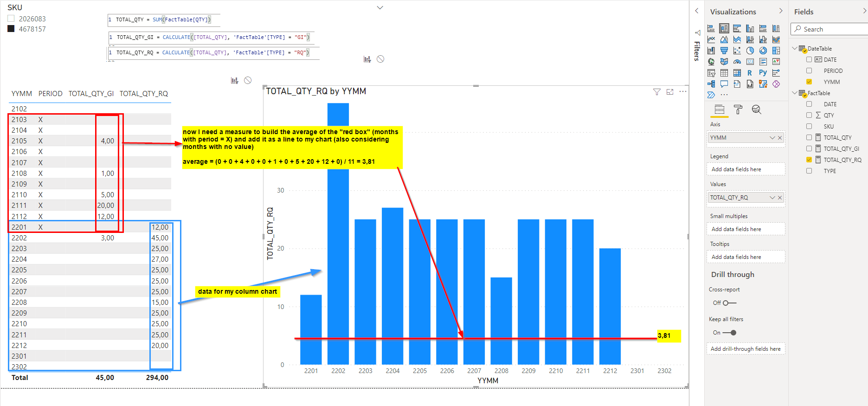Open the TOTAL_QTY_RQ values field dropdown
The height and width of the screenshot is (406, 868).
point(772,198)
